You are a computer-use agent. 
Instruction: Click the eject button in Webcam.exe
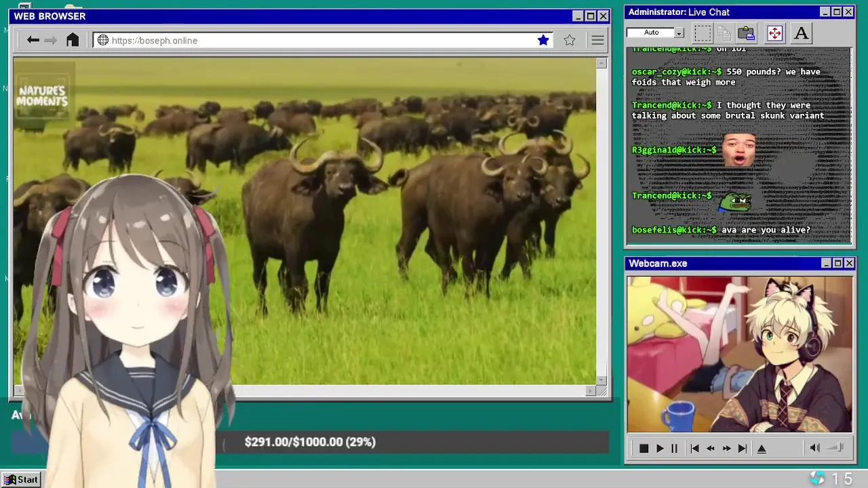[762, 449]
